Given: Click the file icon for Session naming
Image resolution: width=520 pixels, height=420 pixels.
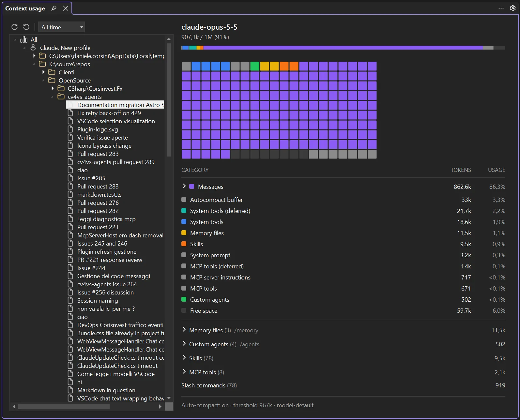Looking at the screenshot, I should click(70, 300).
